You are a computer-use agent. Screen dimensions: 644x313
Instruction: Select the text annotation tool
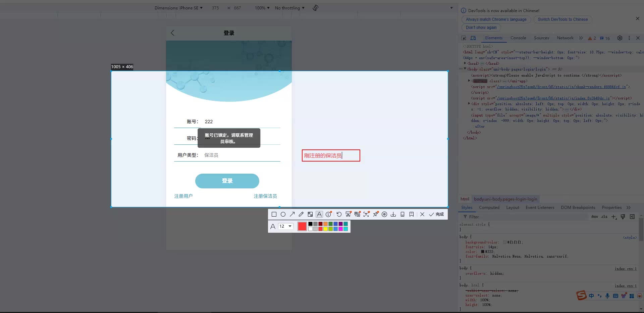tap(319, 214)
